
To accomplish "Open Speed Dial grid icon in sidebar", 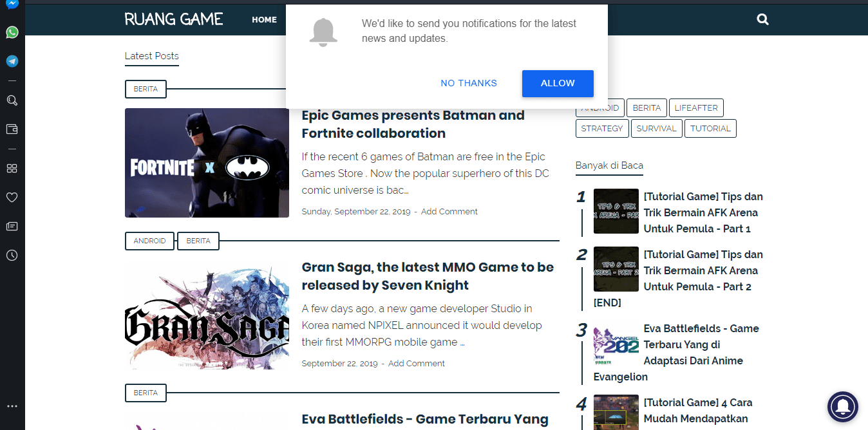I will [12, 169].
